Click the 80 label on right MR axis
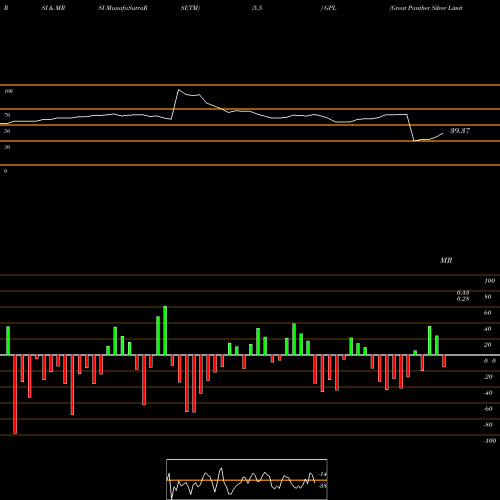 (488, 297)
